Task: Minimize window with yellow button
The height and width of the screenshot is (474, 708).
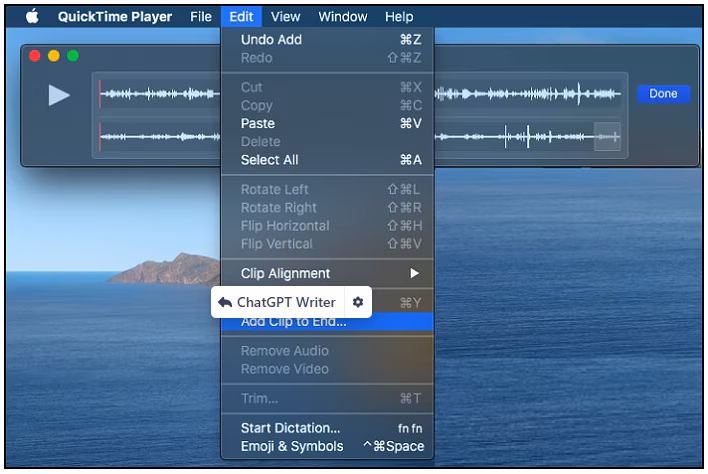Action: coord(54,56)
